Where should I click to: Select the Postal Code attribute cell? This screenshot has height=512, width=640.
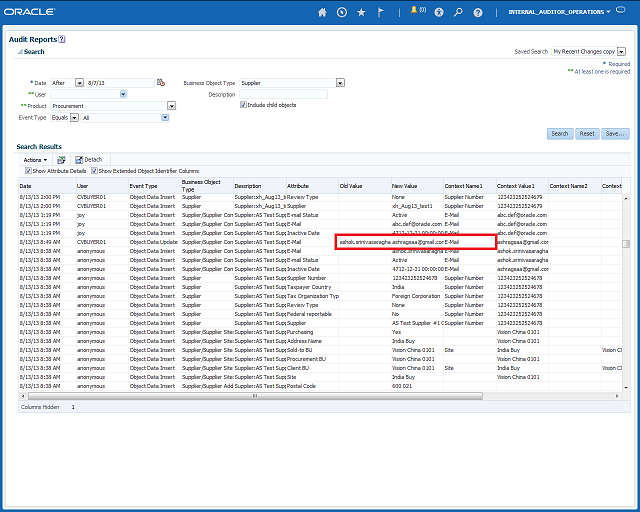pos(312,386)
